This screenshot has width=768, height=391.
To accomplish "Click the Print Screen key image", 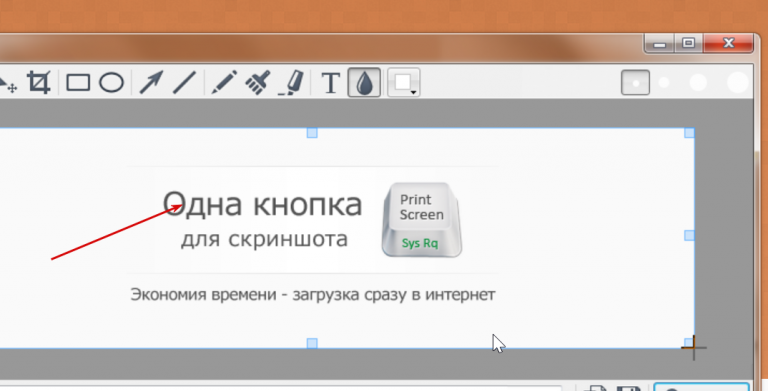I will coord(422,220).
